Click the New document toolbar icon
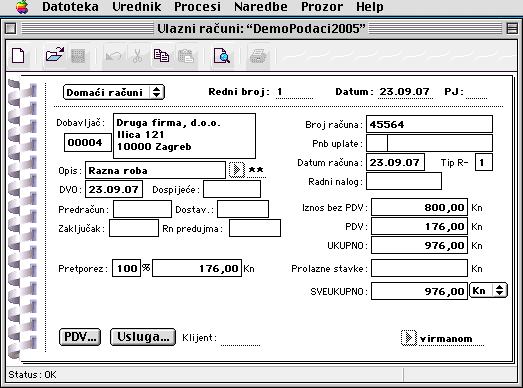 click(x=18, y=56)
